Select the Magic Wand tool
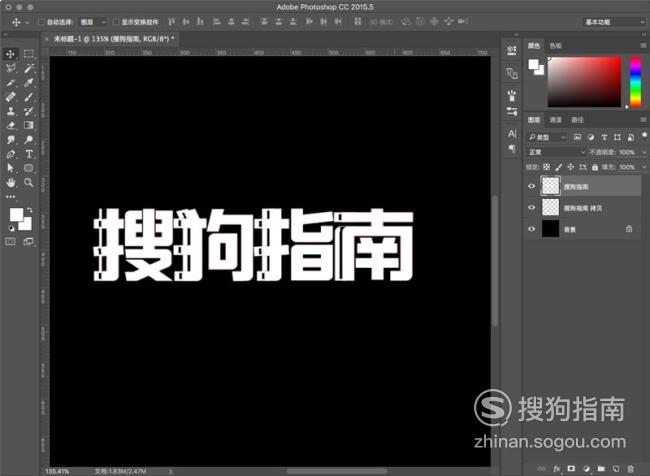 coord(29,68)
